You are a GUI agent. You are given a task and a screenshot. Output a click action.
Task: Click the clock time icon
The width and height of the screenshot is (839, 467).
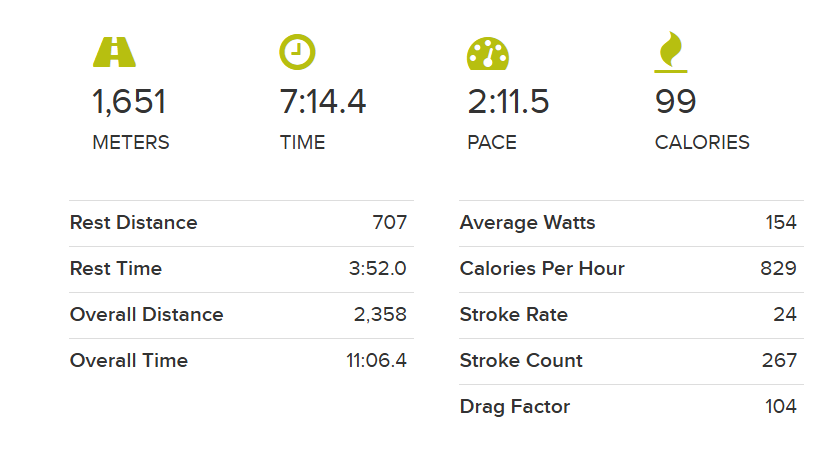[x=298, y=52]
